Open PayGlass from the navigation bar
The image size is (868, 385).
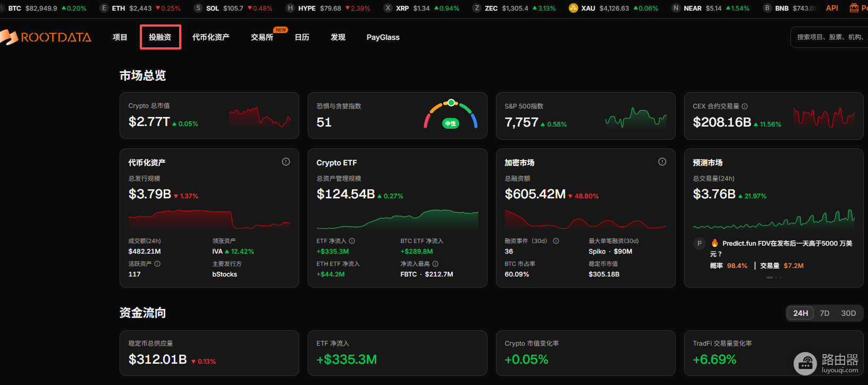(x=383, y=37)
